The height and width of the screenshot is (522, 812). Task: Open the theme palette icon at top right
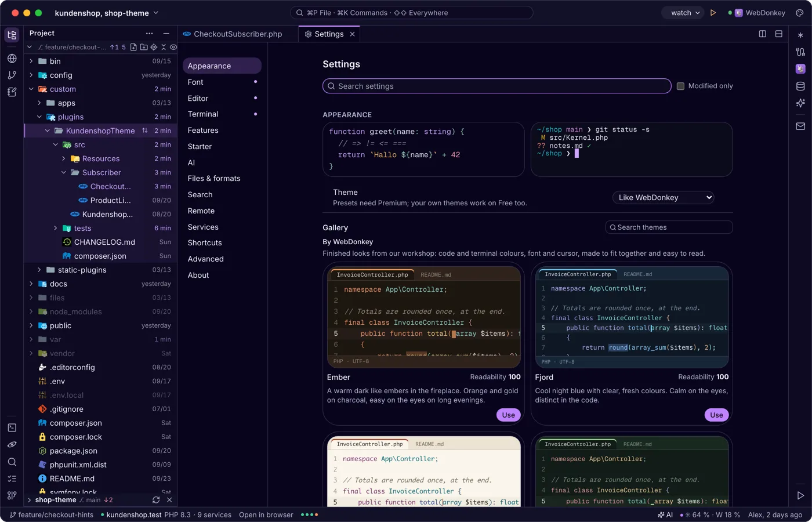(x=800, y=13)
